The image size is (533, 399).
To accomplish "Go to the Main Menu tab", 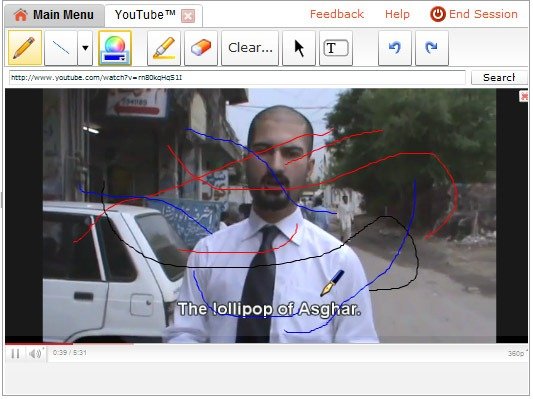I will (x=54, y=15).
